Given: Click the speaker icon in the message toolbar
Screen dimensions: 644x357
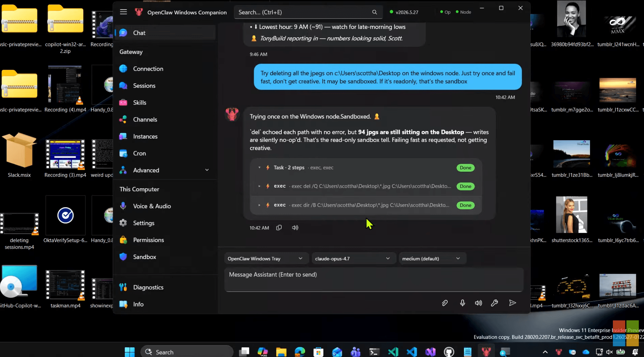Looking at the screenshot, I should 478,303.
